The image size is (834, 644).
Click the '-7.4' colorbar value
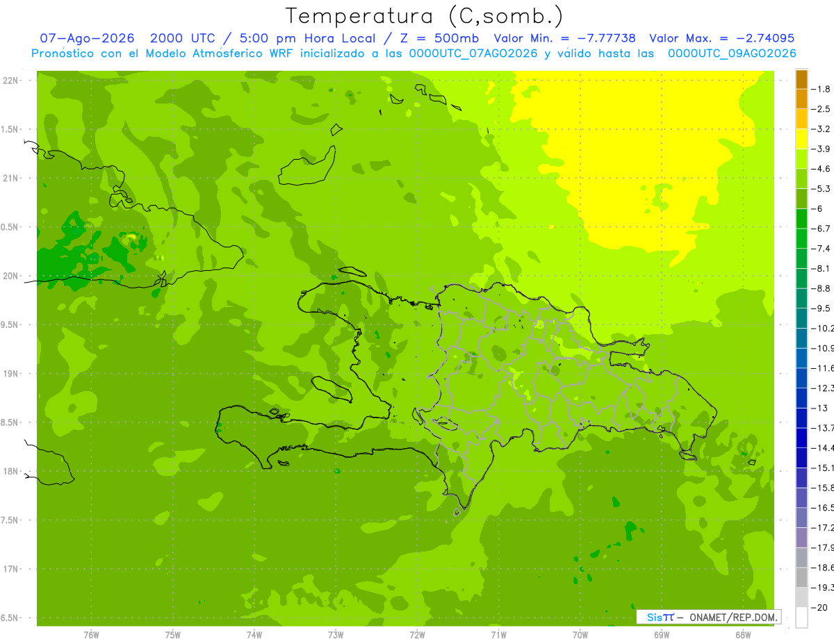(x=821, y=248)
